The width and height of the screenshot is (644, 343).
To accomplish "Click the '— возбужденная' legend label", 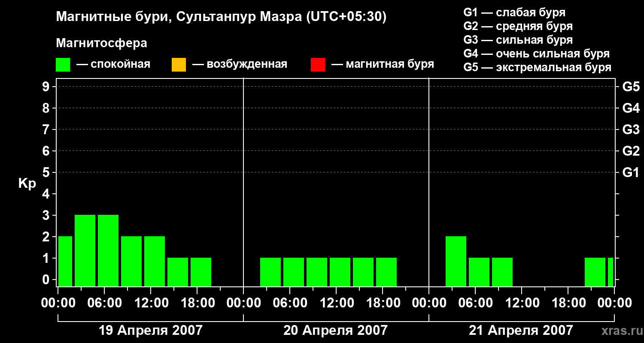I will (240, 65).
